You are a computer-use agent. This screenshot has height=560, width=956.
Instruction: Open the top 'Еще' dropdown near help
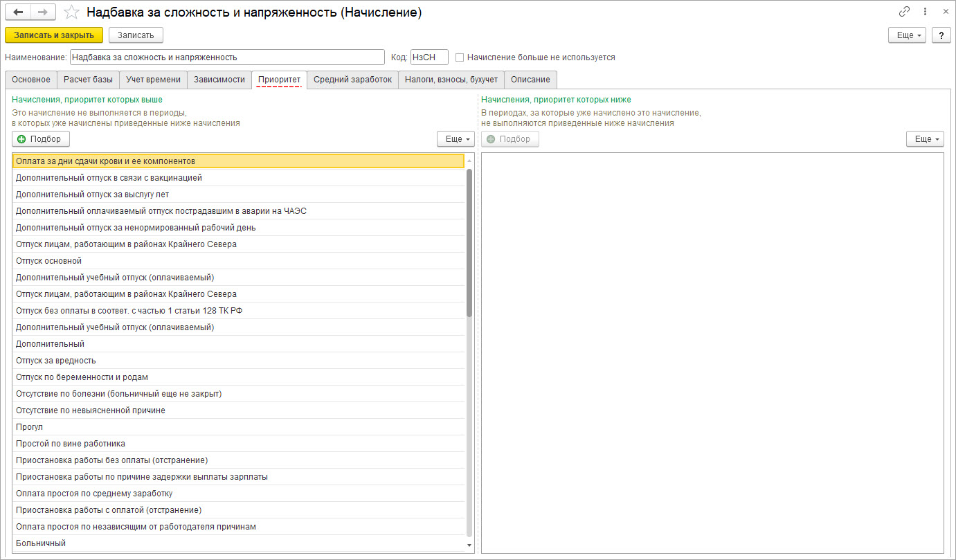[907, 35]
